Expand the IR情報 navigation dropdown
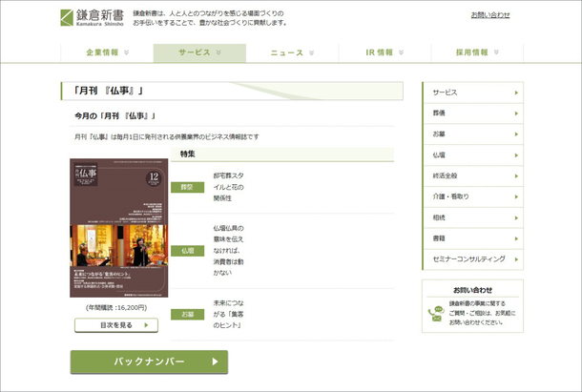The image size is (582, 392). pyautogui.click(x=404, y=53)
